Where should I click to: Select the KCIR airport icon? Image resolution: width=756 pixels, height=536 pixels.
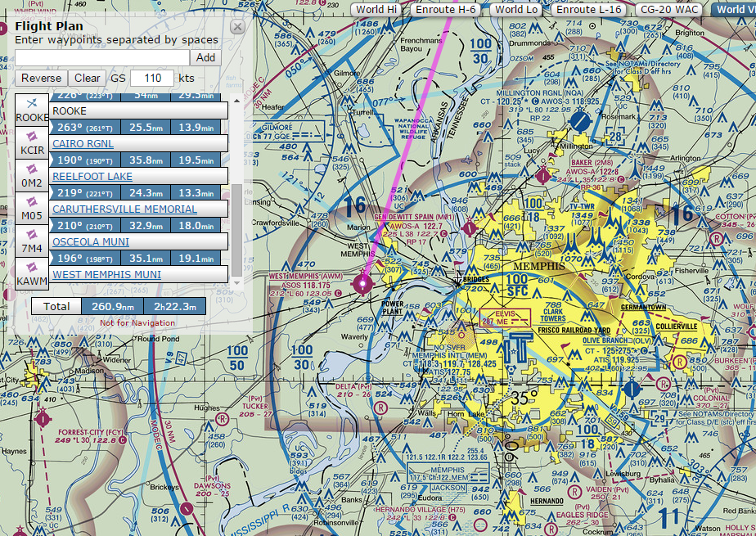(x=32, y=143)
